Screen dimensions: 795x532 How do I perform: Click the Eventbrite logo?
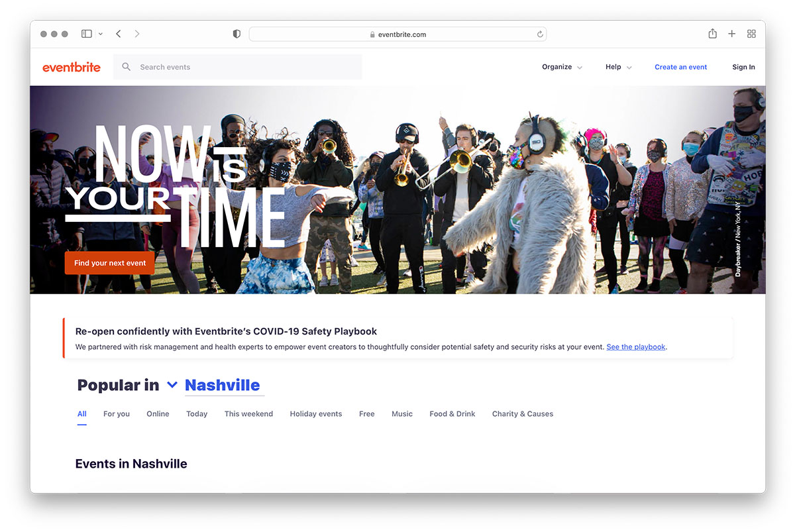tap(72, 67)
